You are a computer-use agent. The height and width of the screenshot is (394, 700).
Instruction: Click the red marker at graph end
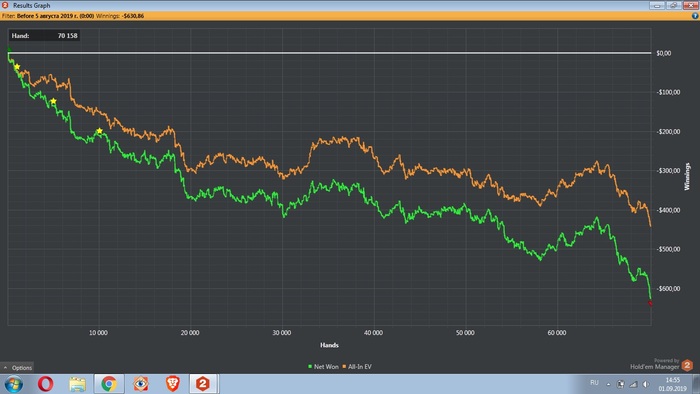[x=650, y=303]
